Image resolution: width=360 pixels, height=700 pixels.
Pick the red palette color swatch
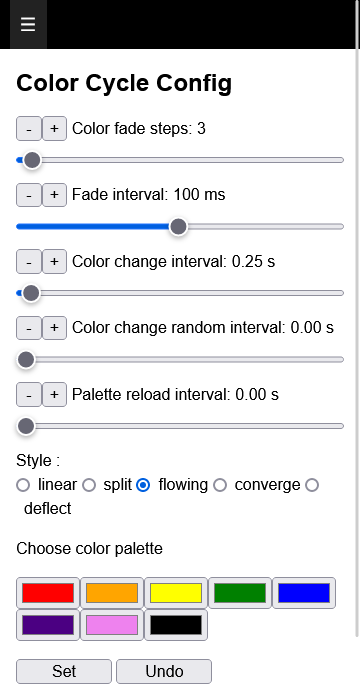[48, 593]
